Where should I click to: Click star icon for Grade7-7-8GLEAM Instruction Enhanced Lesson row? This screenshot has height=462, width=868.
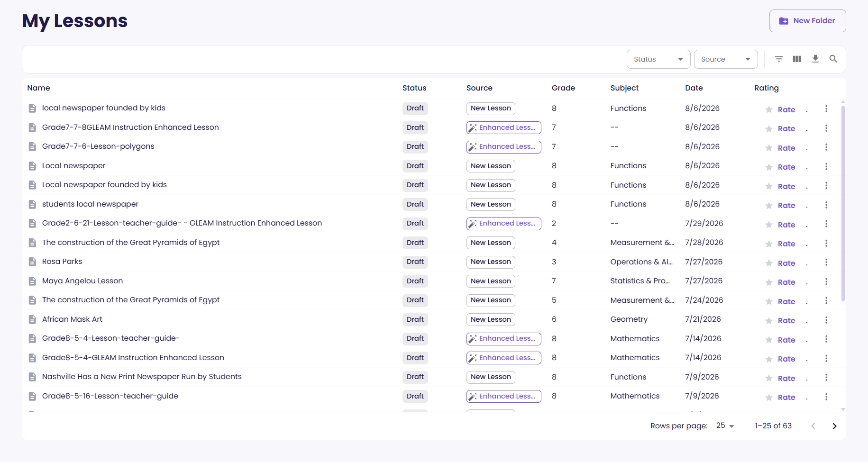[x=769, y=129]
